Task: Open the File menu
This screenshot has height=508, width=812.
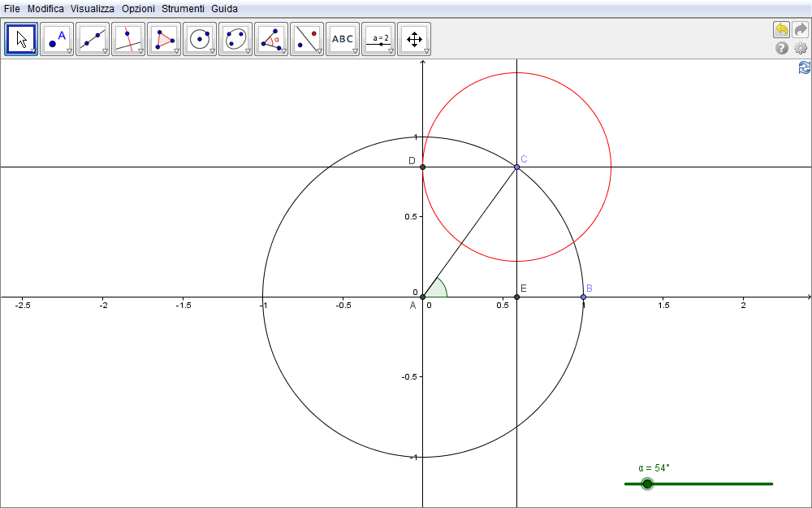Action: (12, 9)
